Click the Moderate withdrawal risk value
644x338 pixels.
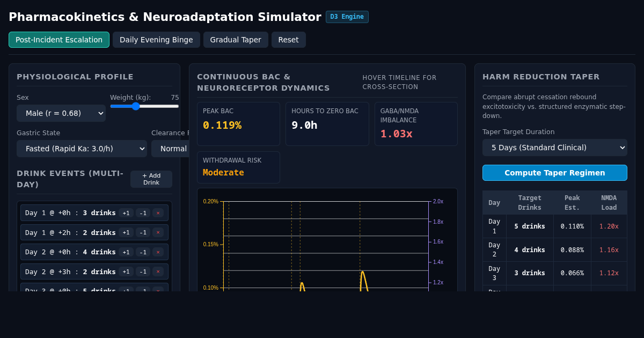tap(223, 173)
